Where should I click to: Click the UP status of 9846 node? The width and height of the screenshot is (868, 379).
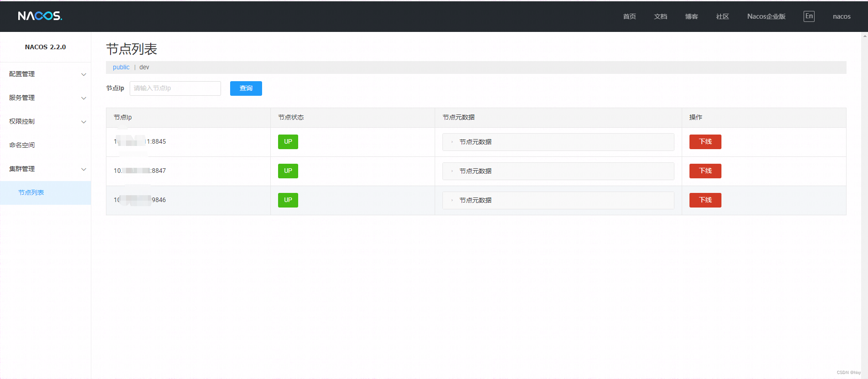coord(288,200)
